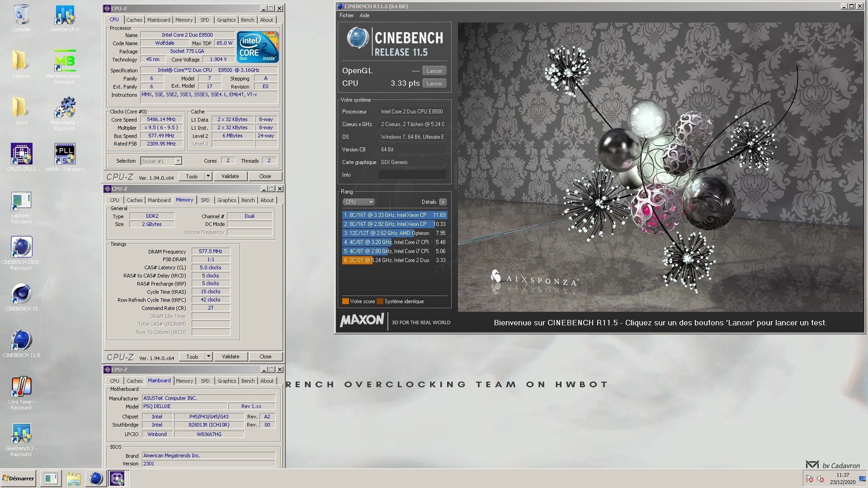The image size is (868, 488).
Task: Click Core Voltage 1.904 V value
Action: click(218, 59)
